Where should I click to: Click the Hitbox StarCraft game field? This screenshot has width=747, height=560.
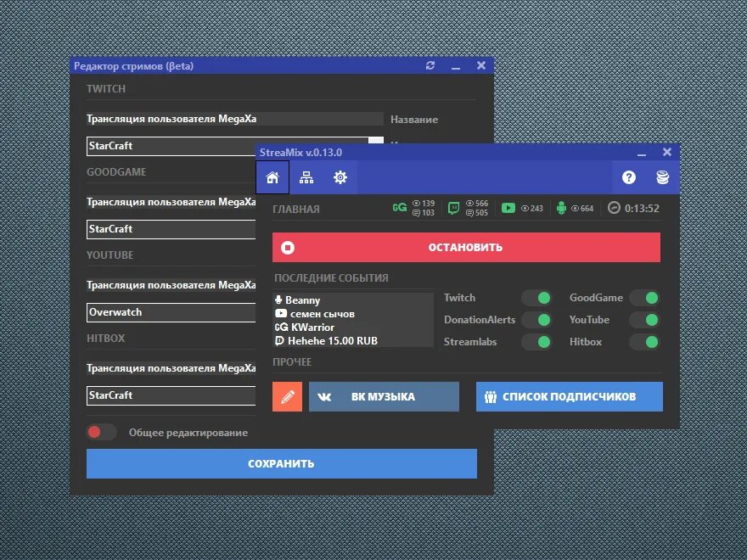pyautogui.click(x=171, y=395)
